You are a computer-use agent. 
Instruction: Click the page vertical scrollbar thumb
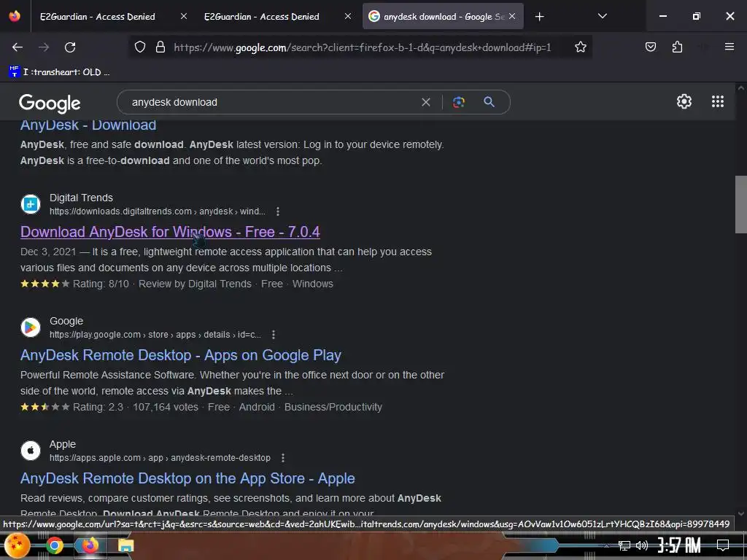coord(741,204)
